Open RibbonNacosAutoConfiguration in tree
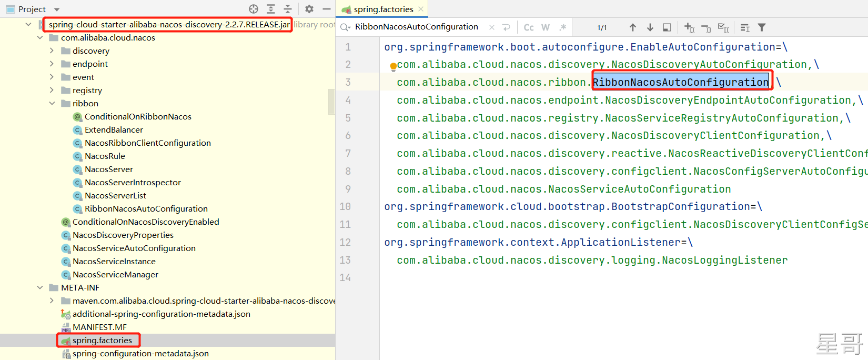This screenshot has height=360, width=868. [146, 208]
